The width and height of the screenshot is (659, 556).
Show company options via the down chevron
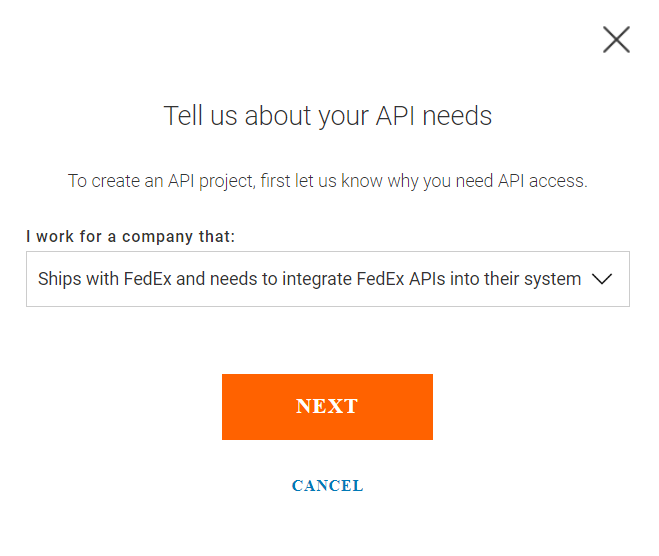pos(602,279)
